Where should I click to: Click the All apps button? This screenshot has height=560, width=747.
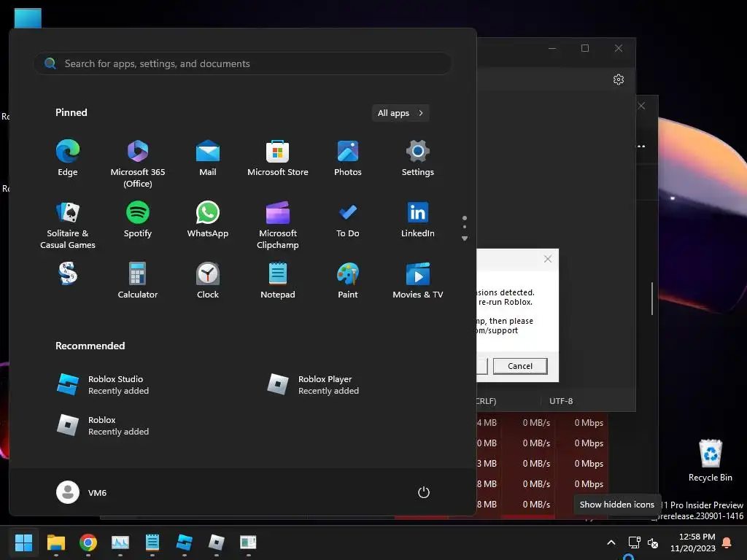pyautogui.click(x=400, y=113)
